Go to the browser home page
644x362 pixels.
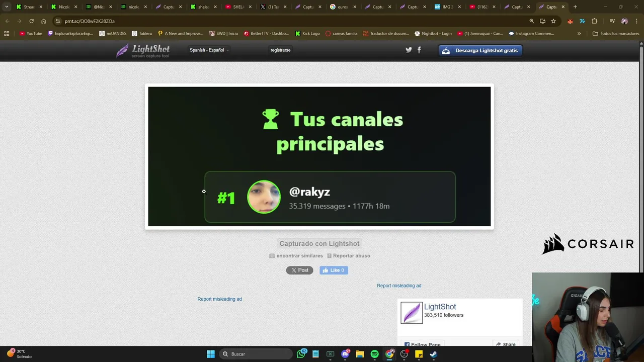click(x=43, y=21)
